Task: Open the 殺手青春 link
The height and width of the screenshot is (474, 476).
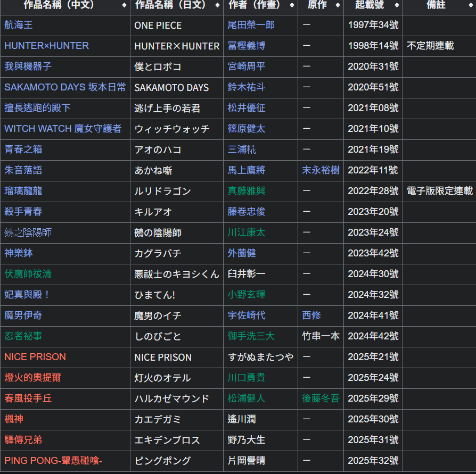Action: pos(23,212)
